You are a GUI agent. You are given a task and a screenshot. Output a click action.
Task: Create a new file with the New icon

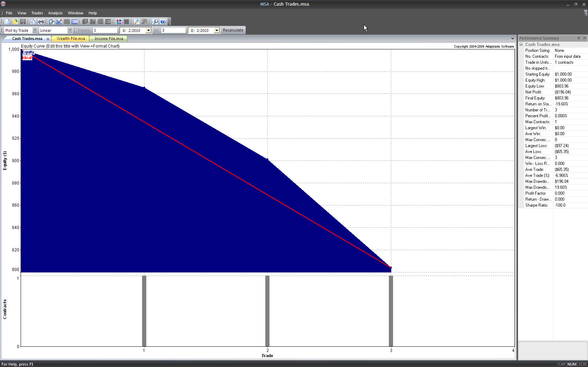(7, 22)
